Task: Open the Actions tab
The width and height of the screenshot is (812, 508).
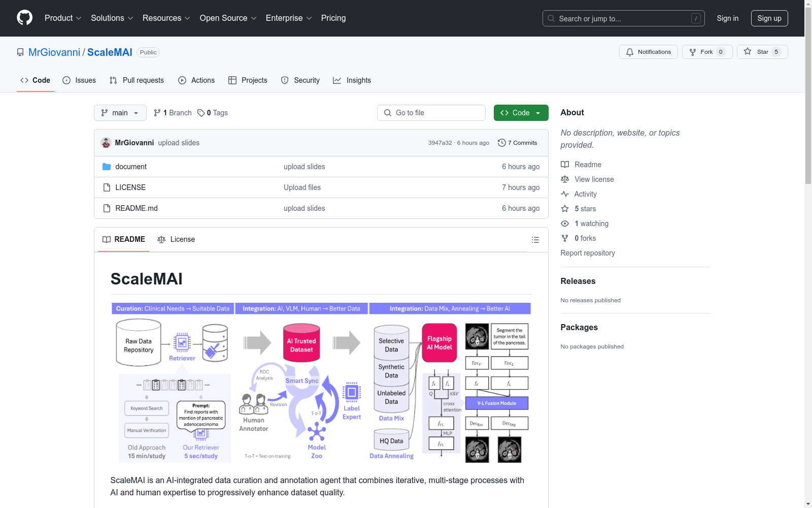Action: [x=196, y=80]
